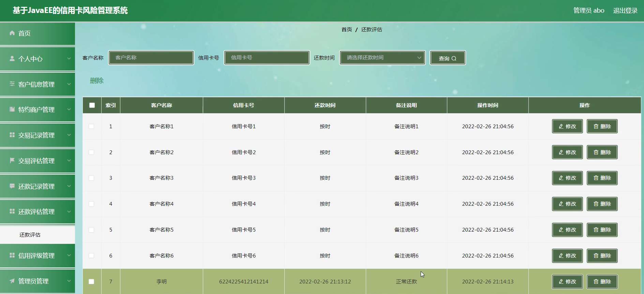The width and height of the screenshot is (644, 294).
Task: Click the 首页 breadcrumb link
Action: point(347,30)
